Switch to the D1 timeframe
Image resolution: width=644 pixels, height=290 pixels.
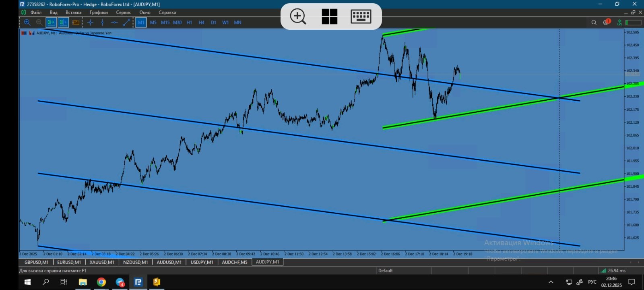coord(213,23)
